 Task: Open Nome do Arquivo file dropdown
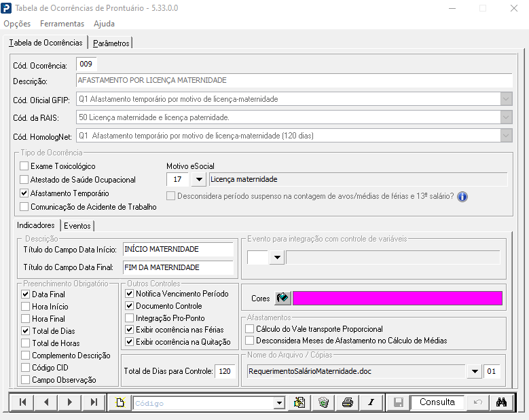pos(475,371)
